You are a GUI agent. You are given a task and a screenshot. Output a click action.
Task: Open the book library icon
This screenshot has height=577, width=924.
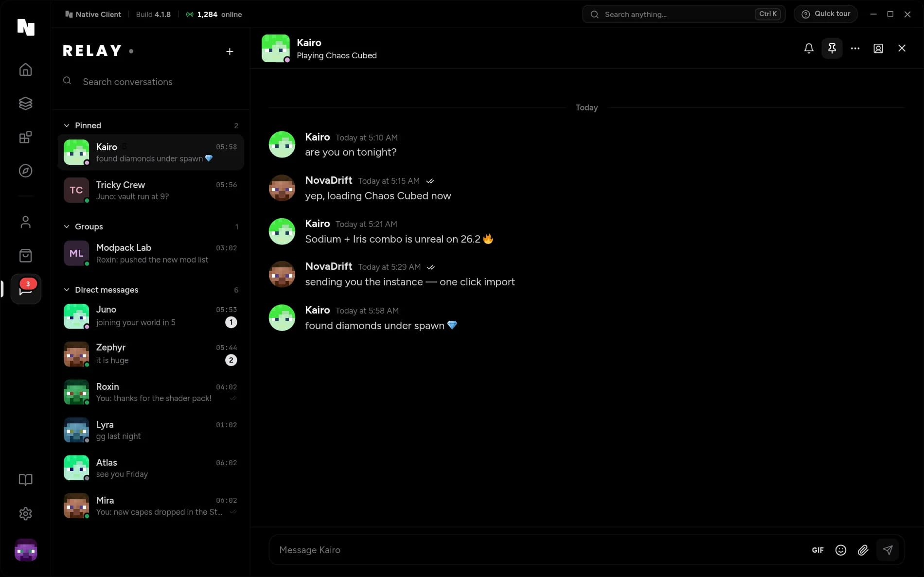tap(25, 480)
